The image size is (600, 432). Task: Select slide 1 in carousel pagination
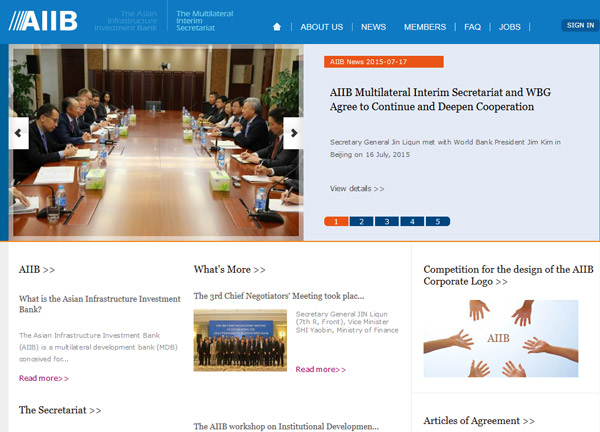335,221
